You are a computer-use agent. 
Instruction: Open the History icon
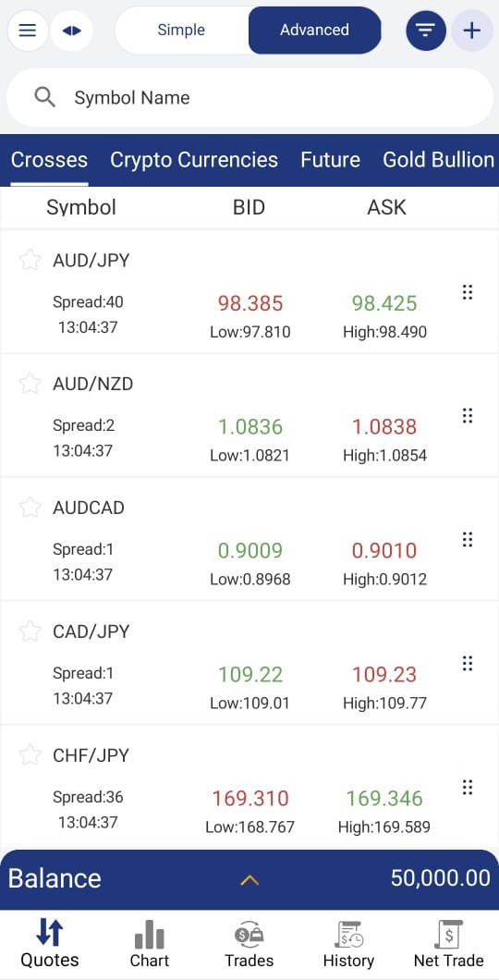348,935
